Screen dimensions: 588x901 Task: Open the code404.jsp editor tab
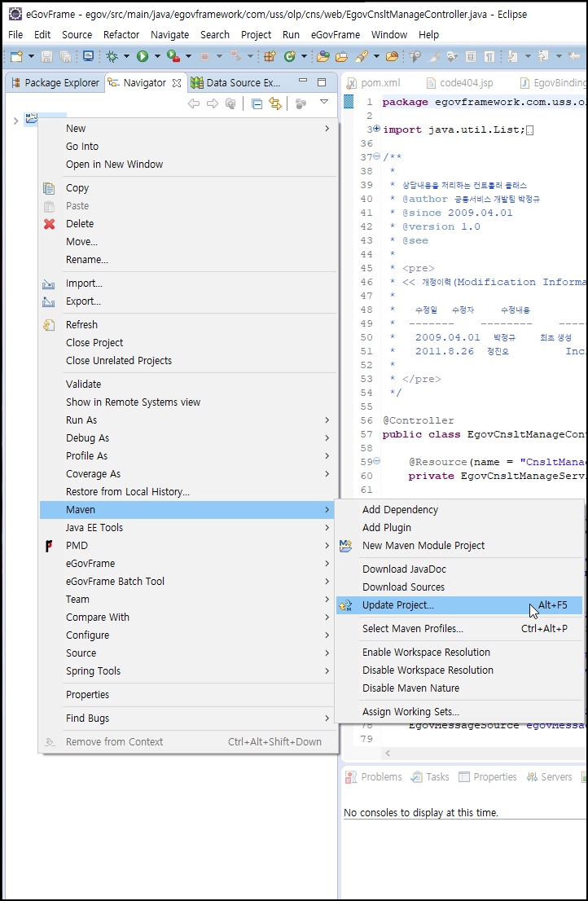tap(459, 83)
